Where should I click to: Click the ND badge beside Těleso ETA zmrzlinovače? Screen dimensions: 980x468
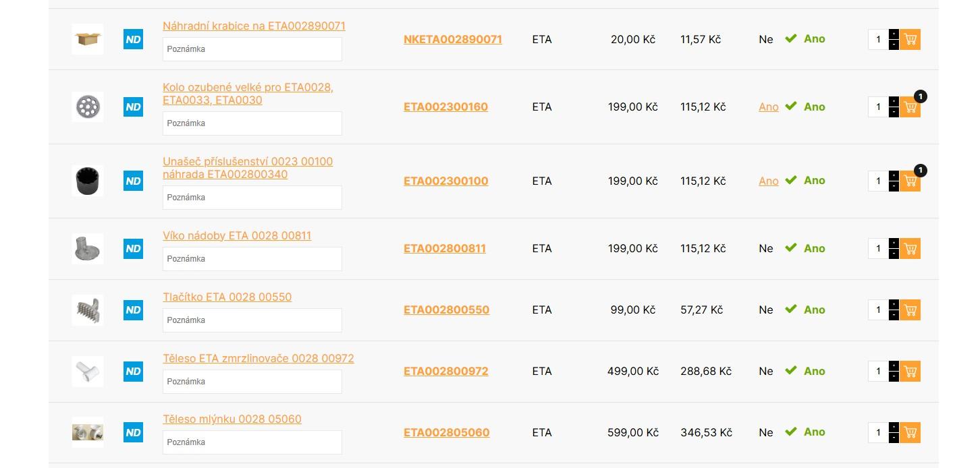pyautogui.click(x=134, y=371)
